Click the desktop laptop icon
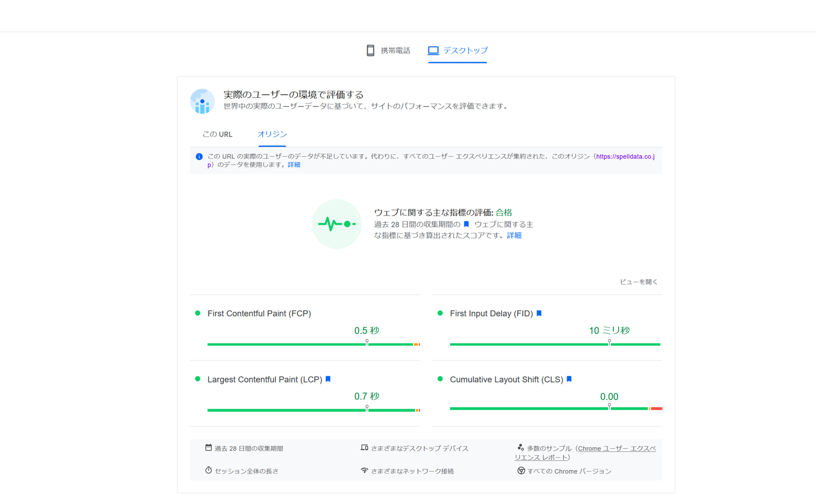This screenshot has width=816, height=504. (x=433, y=50)
